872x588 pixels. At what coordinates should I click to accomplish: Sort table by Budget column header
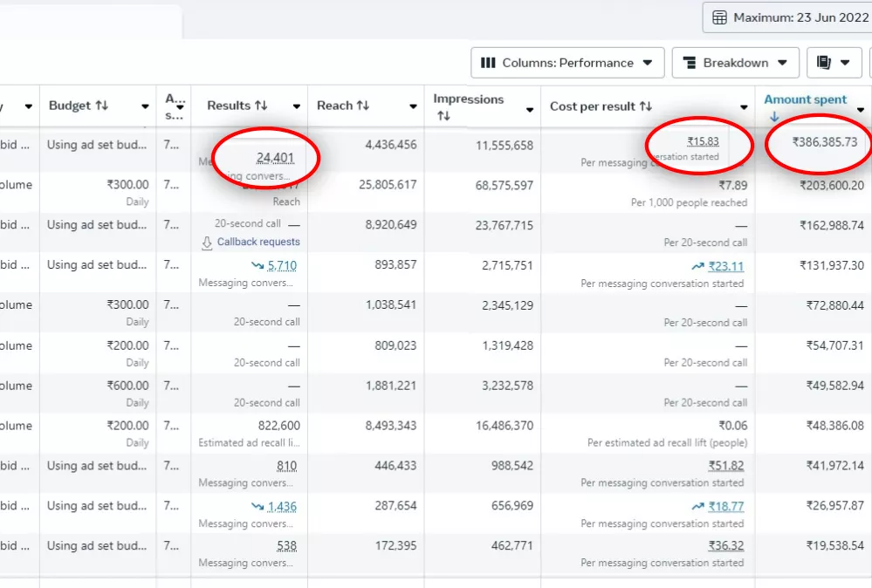coord(79,106)
